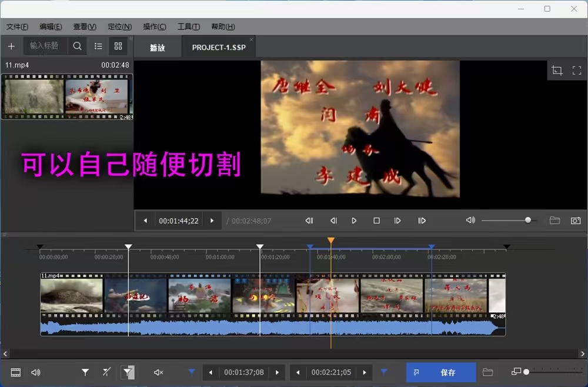Step start time 00:01:37;08 forward
Viewport: 588px width, 387px height.
click(x=277, y=372)
